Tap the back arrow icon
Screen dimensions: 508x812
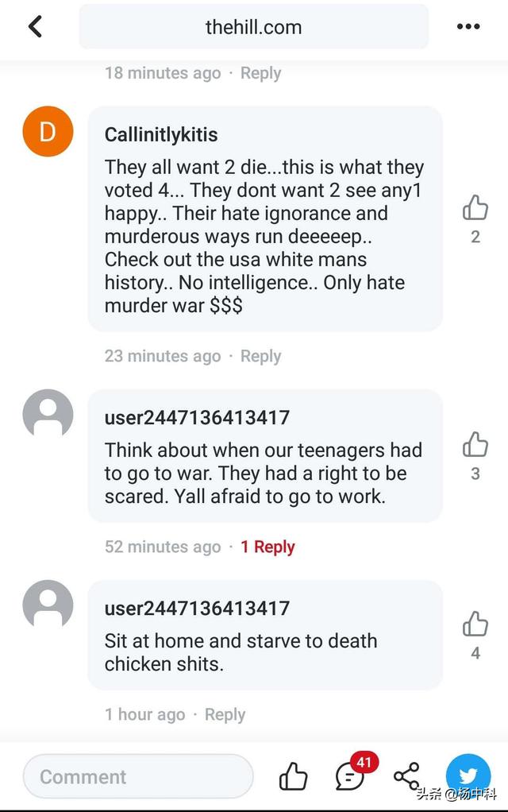35,26
